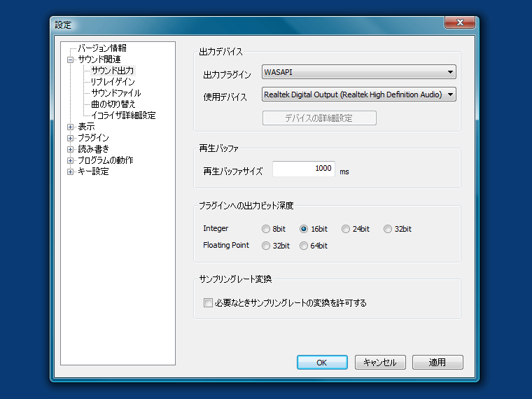Select 読み書き in the tree
The image size is (532, 399).
pyautogui.click(x=93, y=149)
